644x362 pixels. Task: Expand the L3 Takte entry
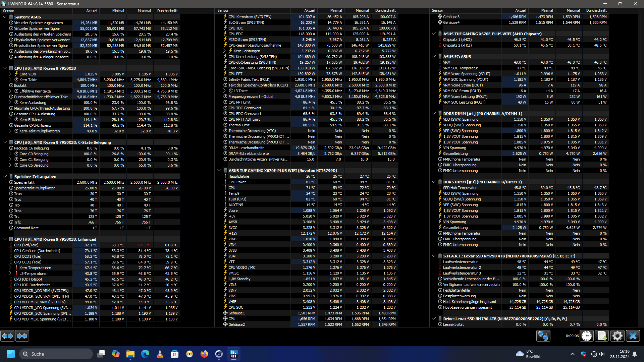coord(225,91)
